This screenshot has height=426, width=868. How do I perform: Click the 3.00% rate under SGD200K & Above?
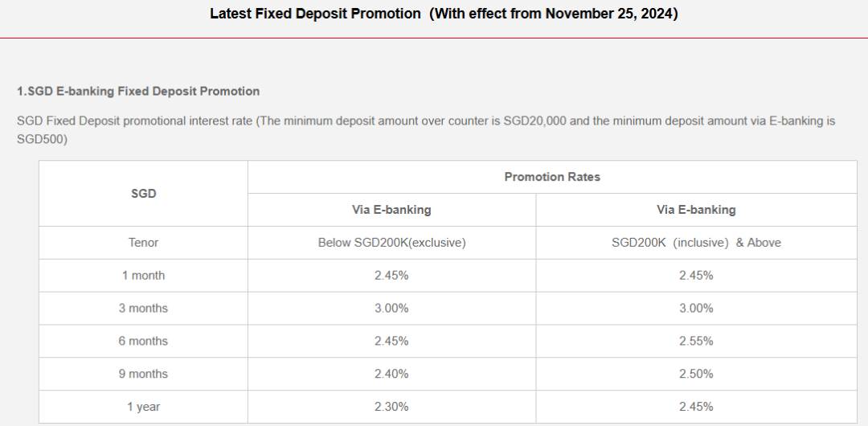click(696, 308)
